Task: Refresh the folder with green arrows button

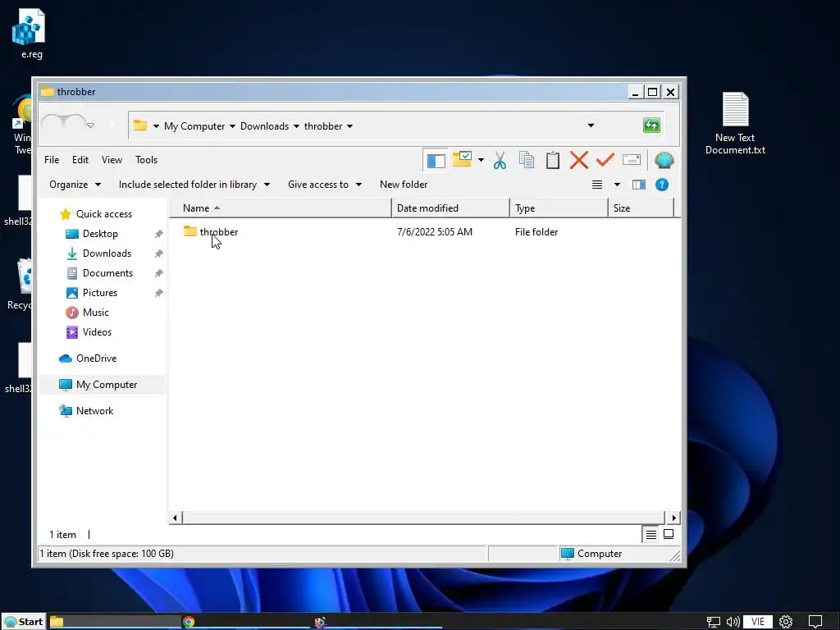Action: [x=651, y=126]
